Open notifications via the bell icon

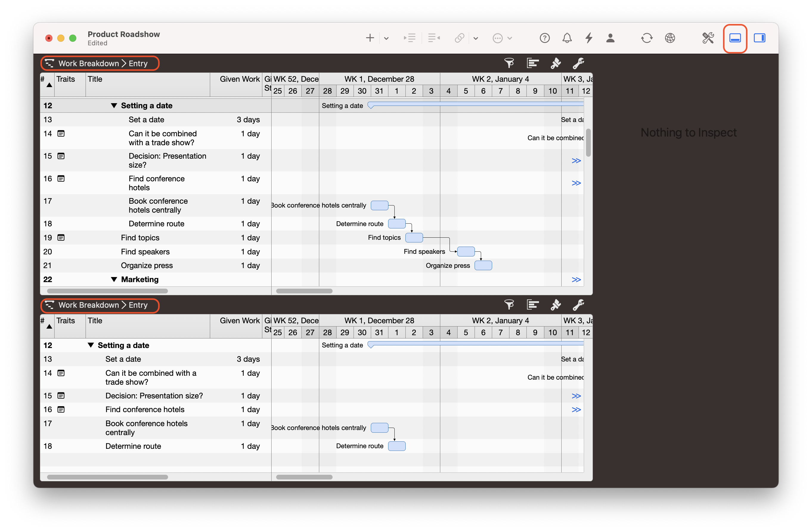(x=567, y=38)
